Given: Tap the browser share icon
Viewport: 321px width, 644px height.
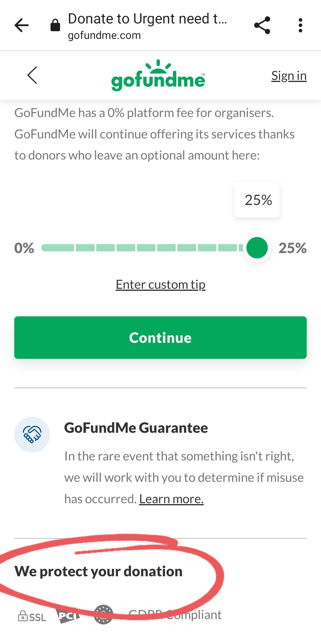Looking at the screenshot, I should (262, 25).
